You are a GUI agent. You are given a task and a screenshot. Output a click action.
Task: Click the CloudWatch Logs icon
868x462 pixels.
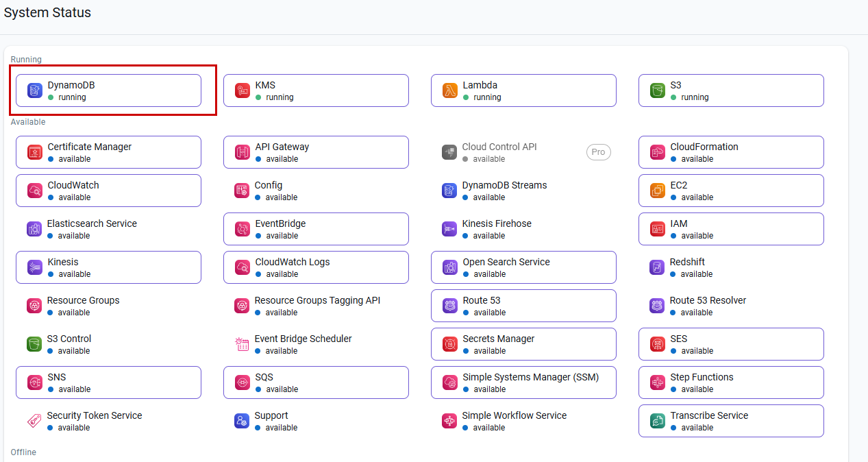click(x=243, y=267)
